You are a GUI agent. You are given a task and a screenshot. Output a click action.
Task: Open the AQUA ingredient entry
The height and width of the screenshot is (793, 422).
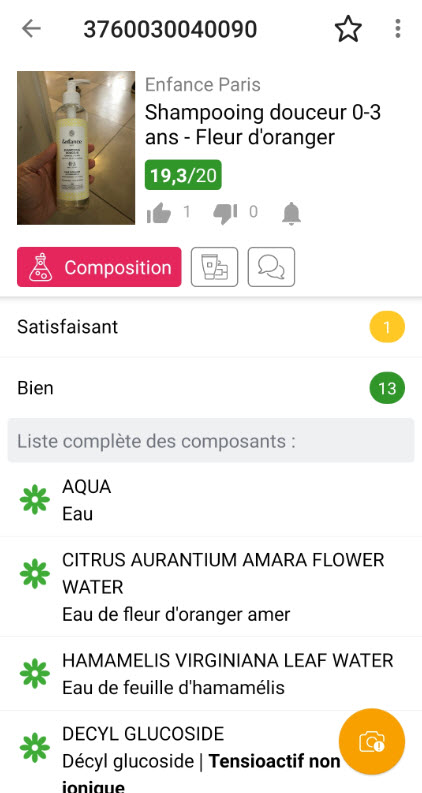click(x=211, y=500)
